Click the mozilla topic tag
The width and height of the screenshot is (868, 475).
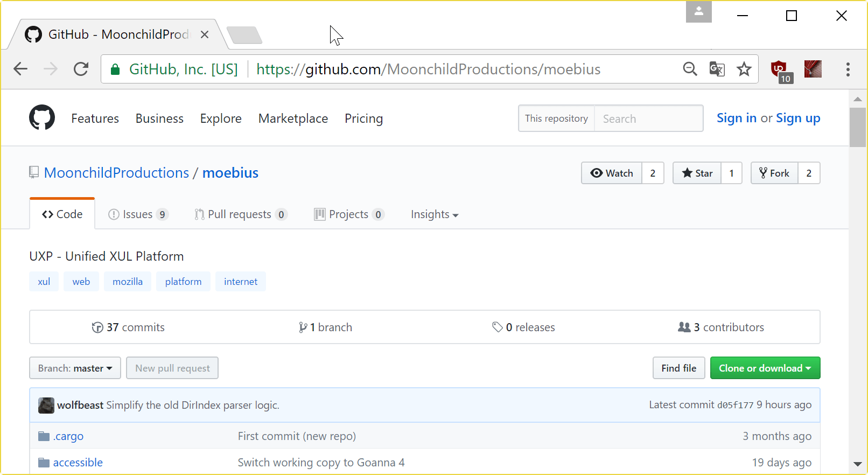click(x=128, y=282)
